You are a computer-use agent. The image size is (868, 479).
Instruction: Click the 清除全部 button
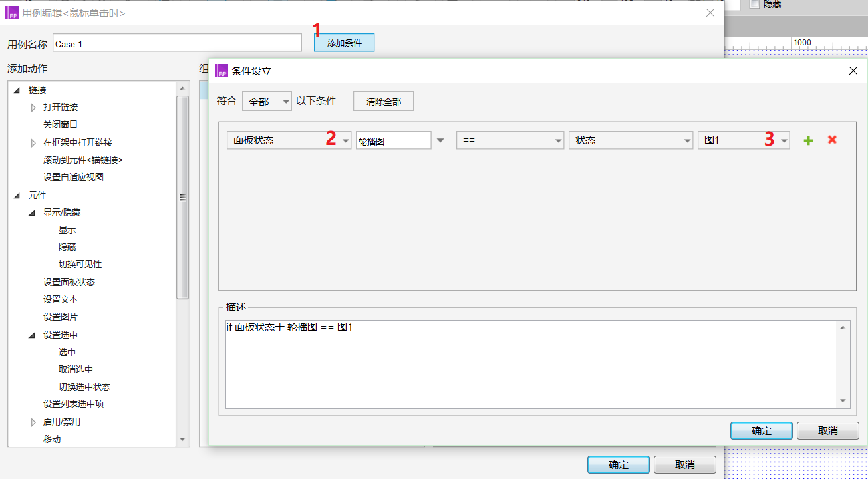click(x=384, y=102)
